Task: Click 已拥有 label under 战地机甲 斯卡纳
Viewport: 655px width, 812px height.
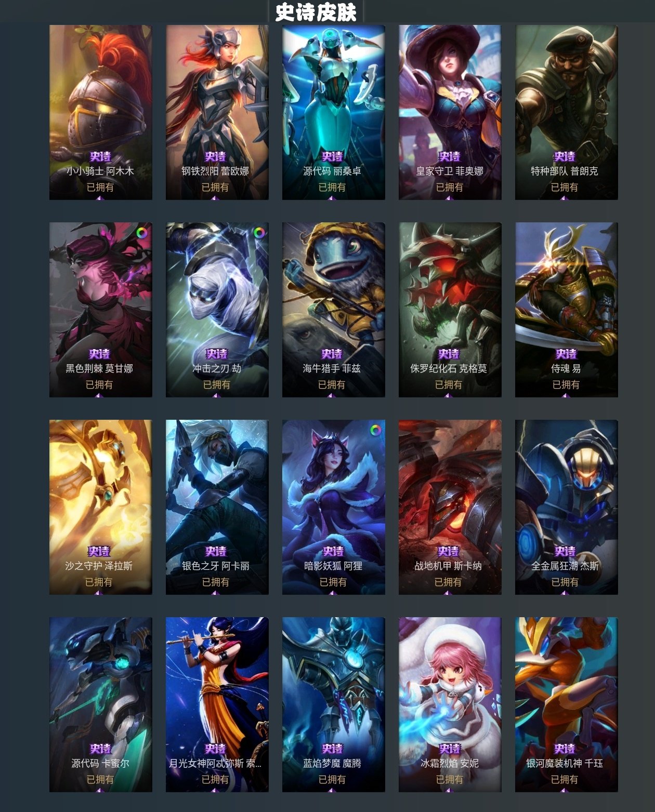Action: (448, 582)
